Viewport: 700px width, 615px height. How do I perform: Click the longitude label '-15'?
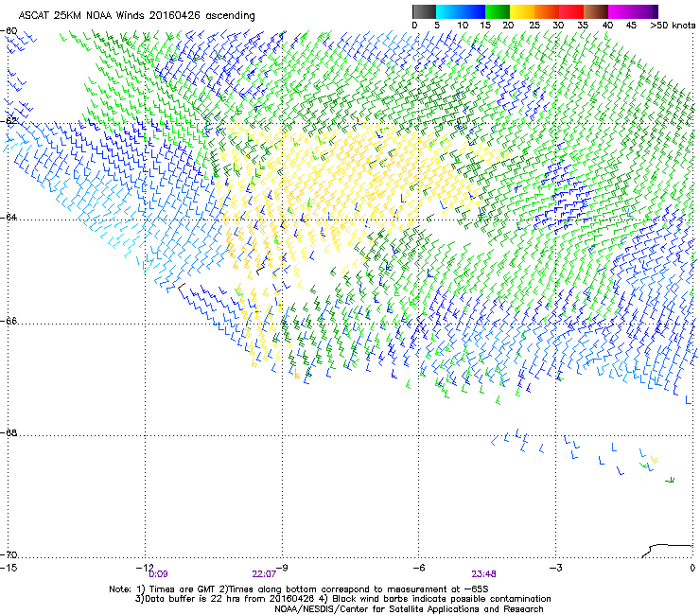click(x=9, y=568)
